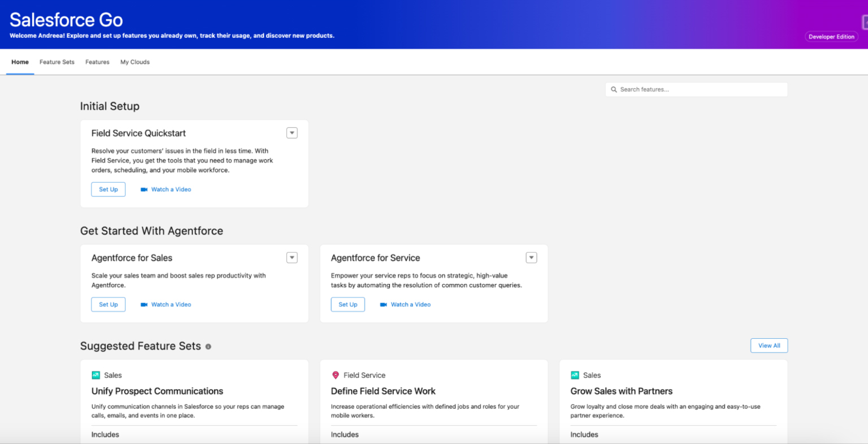Open the Field Service Quickstart card dropdown menu
The image size is (868, 444).
tap(292, 133)
